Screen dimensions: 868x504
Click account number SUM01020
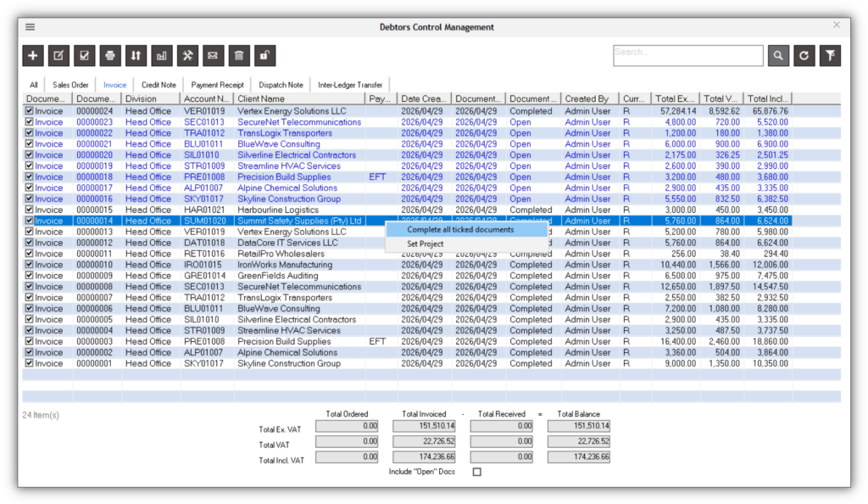point(205,221)
